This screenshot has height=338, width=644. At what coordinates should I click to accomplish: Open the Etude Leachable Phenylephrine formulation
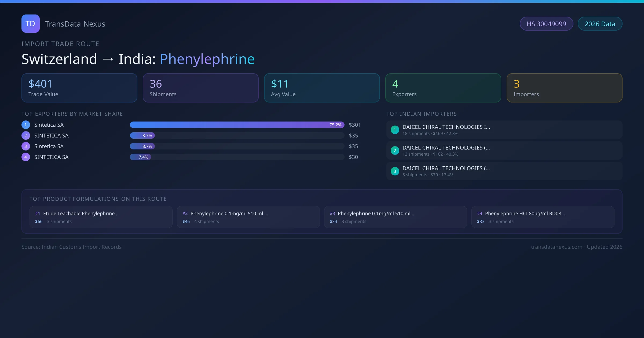[x=101, y=217]
